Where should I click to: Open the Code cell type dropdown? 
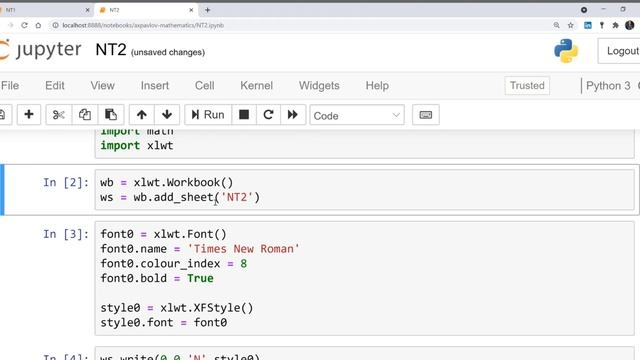357,116
